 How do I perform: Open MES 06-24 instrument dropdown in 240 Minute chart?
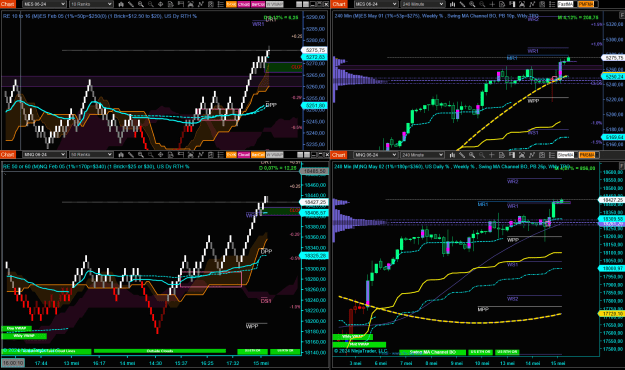tap(376, 4)
